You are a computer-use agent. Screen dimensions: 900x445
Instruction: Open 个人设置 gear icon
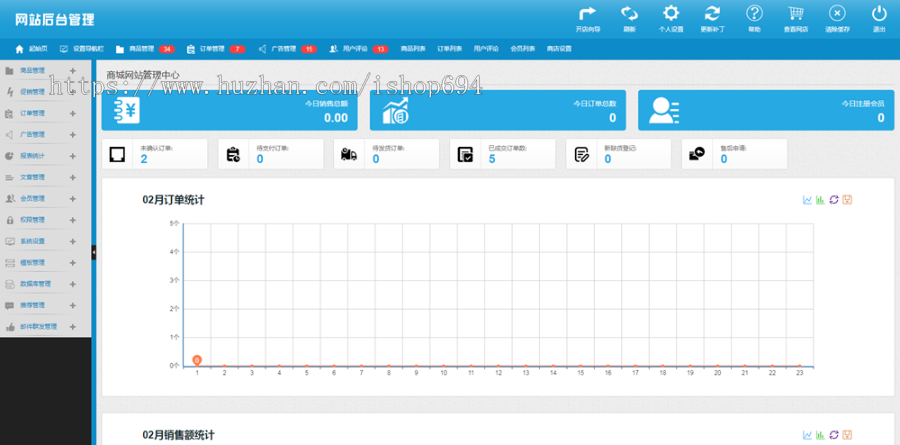point(671,14)
